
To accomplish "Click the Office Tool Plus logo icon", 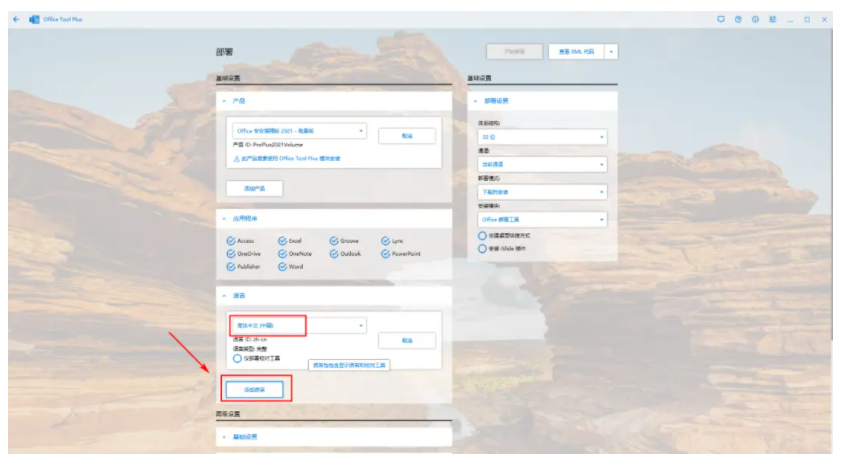I will coord(34,19).
